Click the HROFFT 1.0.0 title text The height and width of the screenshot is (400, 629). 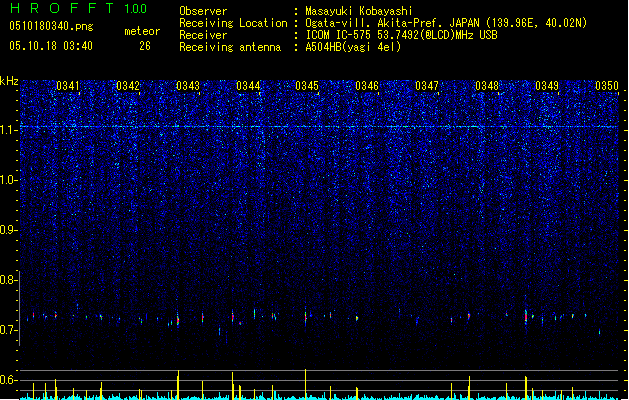pos(79,8)
